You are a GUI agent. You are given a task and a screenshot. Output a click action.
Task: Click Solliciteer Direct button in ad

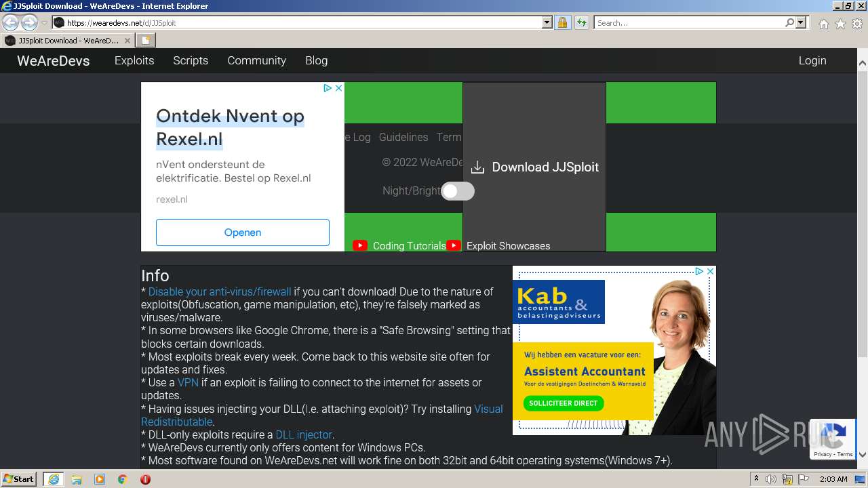[x=564, y=403]
